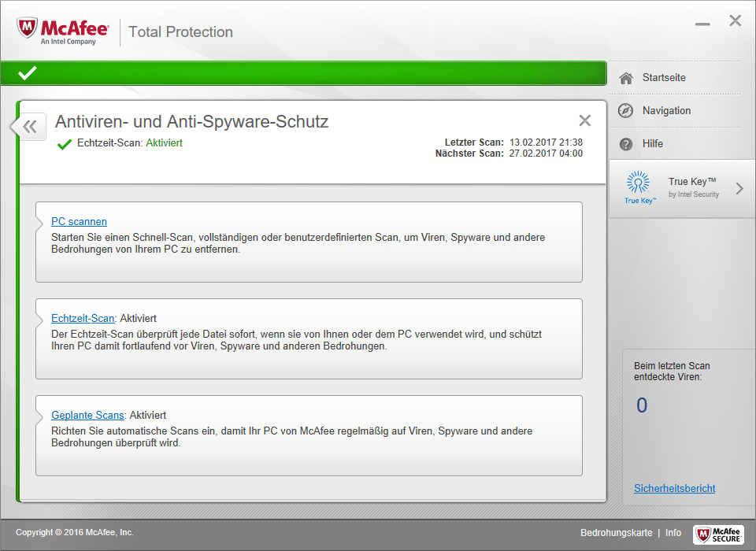756x551 pixels.
Task: Open the PC scannen link
Action: click(x=79, y=222)
